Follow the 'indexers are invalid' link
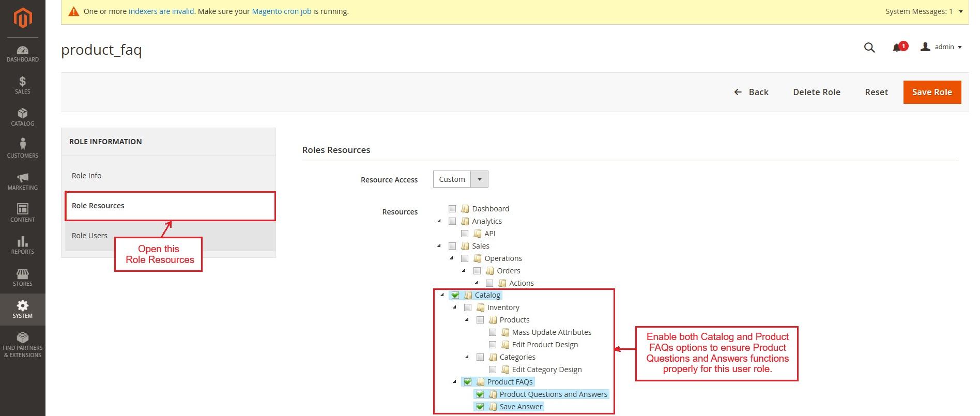The height and width of the screenshot is (416, 980). [x=161, y=11]
